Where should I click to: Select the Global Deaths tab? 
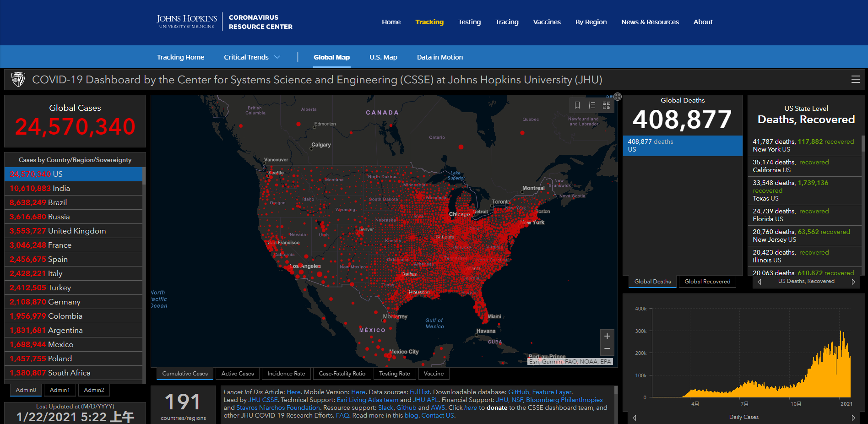click(x=652, y=282)
